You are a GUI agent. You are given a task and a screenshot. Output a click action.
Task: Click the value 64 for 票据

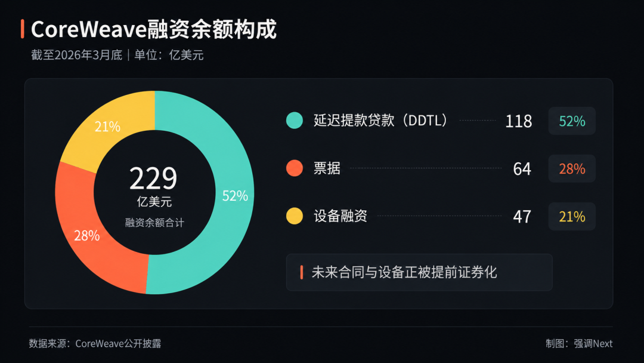click(x=522, y=169)
